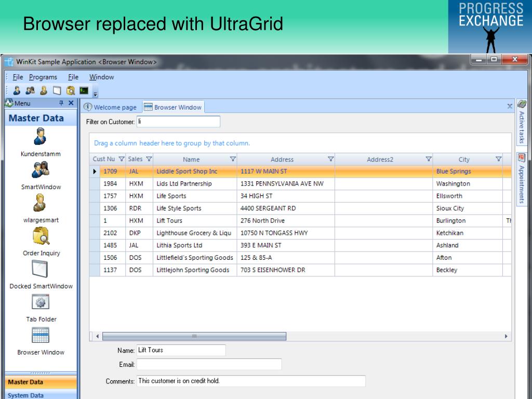Click the yellow-suited person toolbar icon
Viewport: 532px width, 399px height.
(44, 90)
